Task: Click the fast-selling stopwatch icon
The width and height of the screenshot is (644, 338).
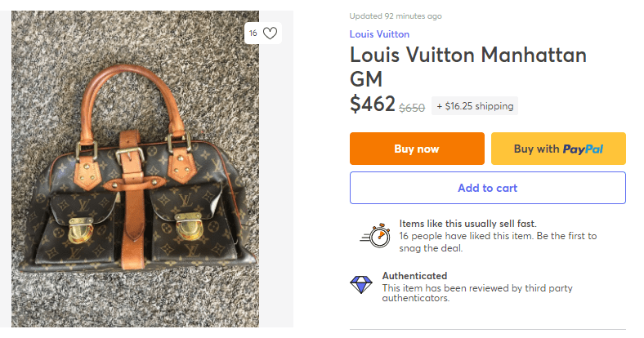Action: [377, 235]
